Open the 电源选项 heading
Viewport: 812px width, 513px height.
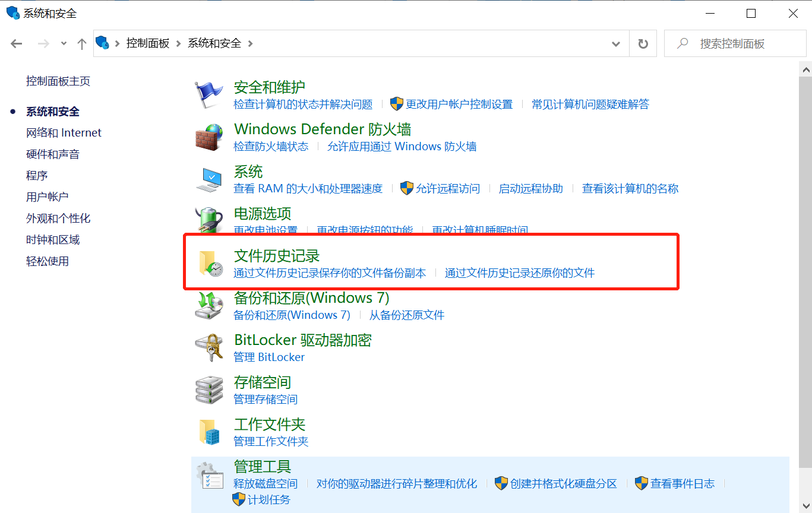point(263,214)
